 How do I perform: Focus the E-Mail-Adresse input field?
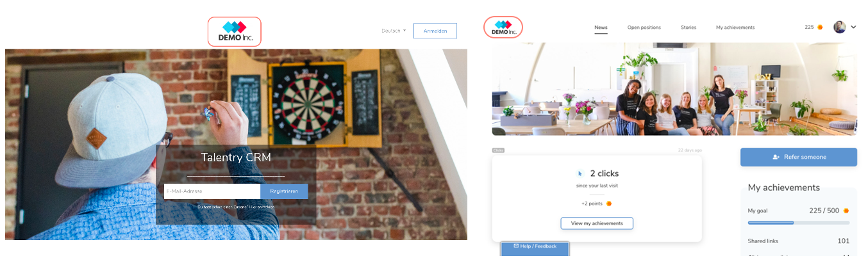[x=212, y=191]
